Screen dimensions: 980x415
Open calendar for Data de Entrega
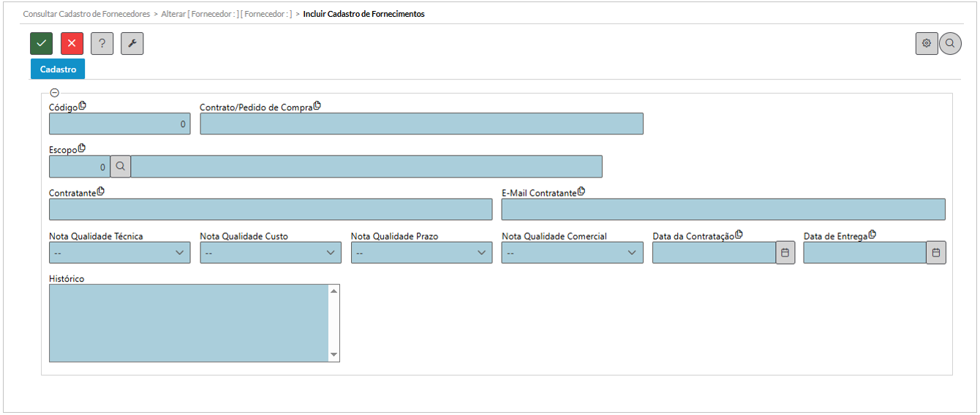pos(935,253)
